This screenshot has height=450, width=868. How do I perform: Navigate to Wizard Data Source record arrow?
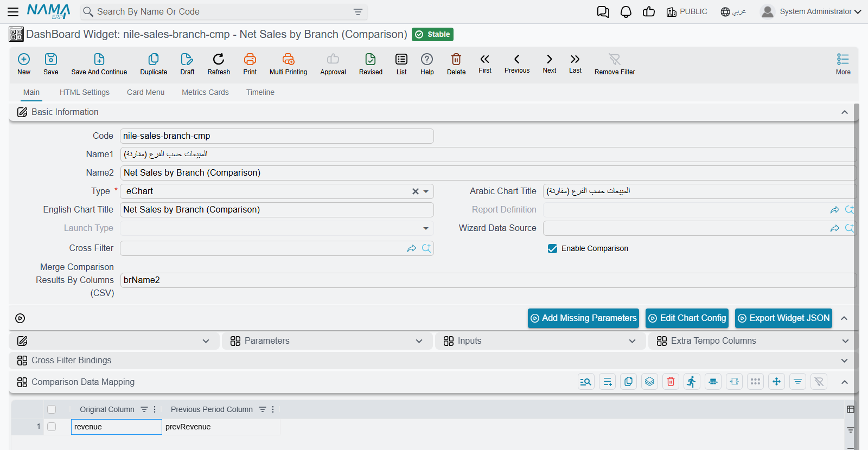pos(835,228)
